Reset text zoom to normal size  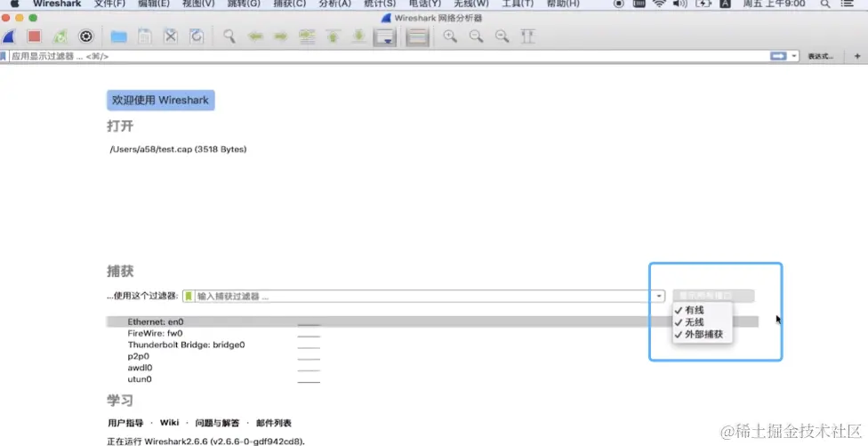click(x=502, y=36)
